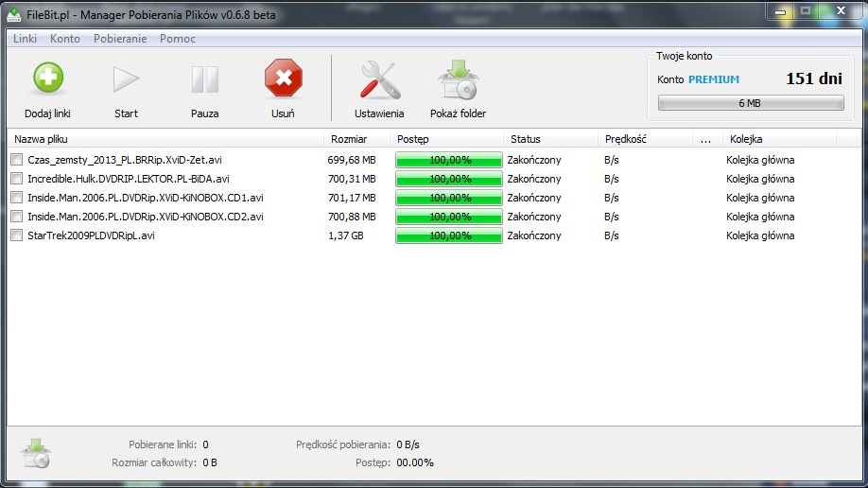The height and width of the screenshot is (488, 868).
Task: Tick checkbox for Incredible.Hulk.DVDRIP.LEKTOR.PL-BiDA.avi
Action: 17,179
